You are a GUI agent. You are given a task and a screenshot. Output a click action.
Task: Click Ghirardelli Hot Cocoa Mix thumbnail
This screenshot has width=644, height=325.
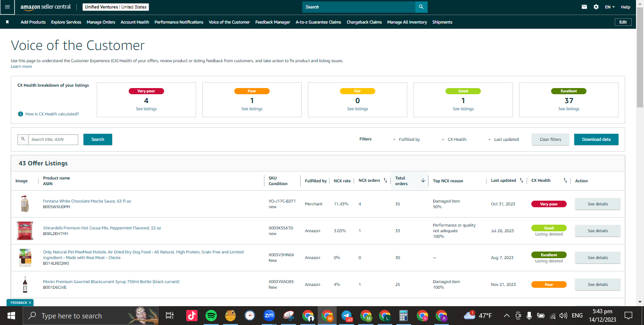tap(25, 231)
